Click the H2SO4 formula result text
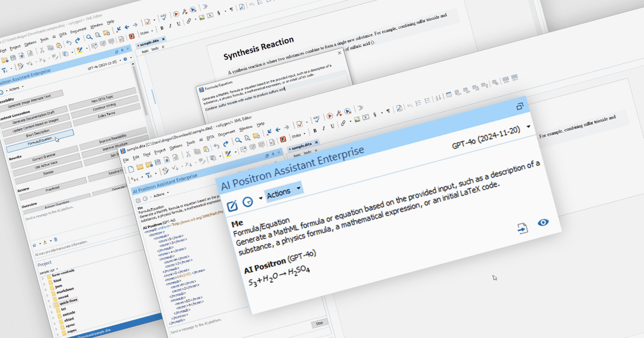The image size is (644, 338). pyautogui.click(x=299, y=271)
